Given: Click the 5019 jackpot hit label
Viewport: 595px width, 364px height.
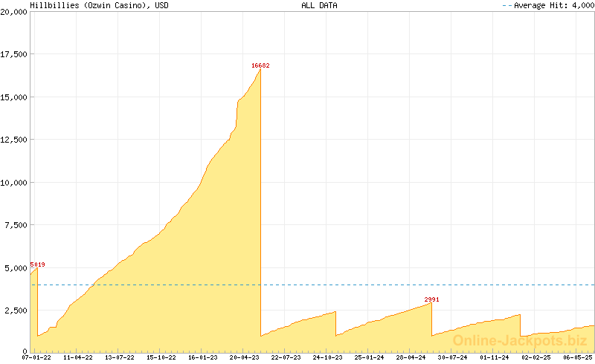Looking at the screenshot, I should click(x=37, y=264).
